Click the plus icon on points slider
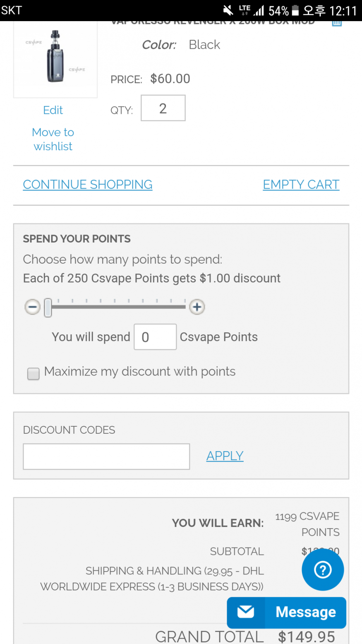The image size is (362, 644). coord(197,307)
